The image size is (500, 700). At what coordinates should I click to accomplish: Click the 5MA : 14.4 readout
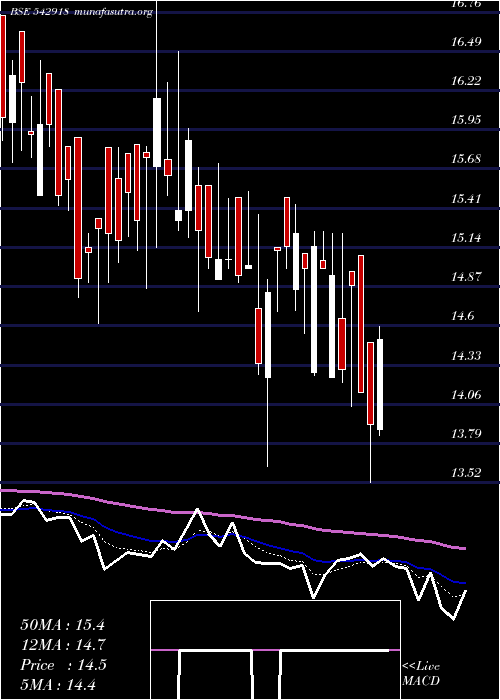(58, 685)
